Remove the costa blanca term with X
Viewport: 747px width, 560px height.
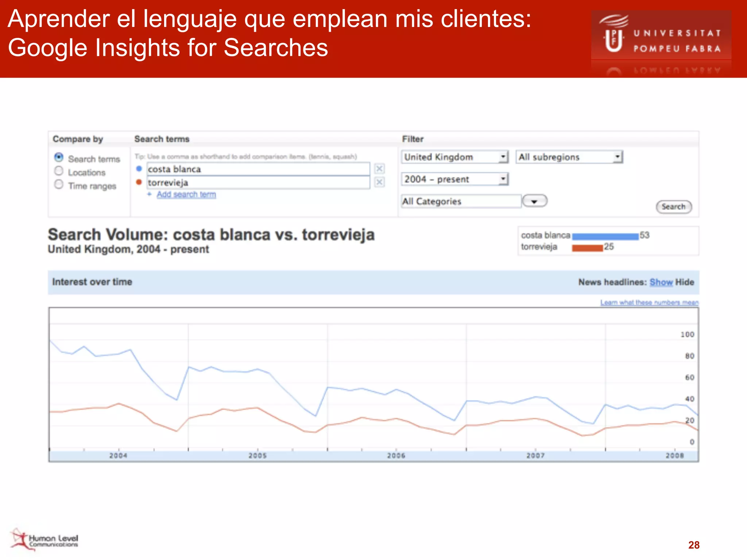[379, 169]
